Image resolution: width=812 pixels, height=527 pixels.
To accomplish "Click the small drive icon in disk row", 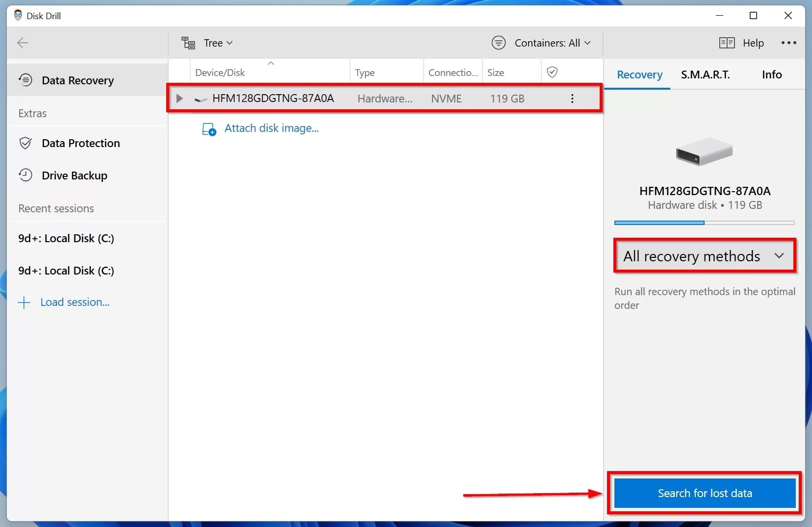I will [x=201, y=100].
